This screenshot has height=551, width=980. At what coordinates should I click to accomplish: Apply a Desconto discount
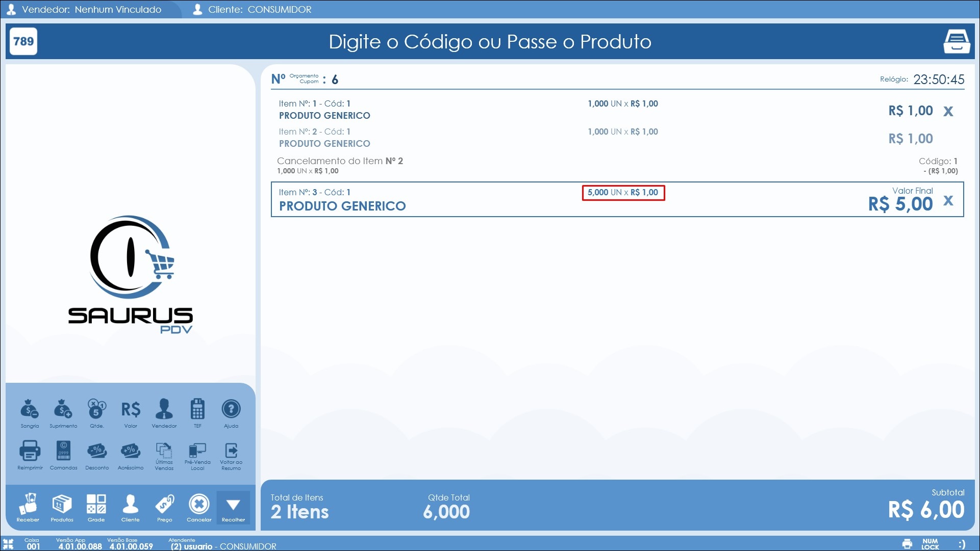click(x=97, y=455)
